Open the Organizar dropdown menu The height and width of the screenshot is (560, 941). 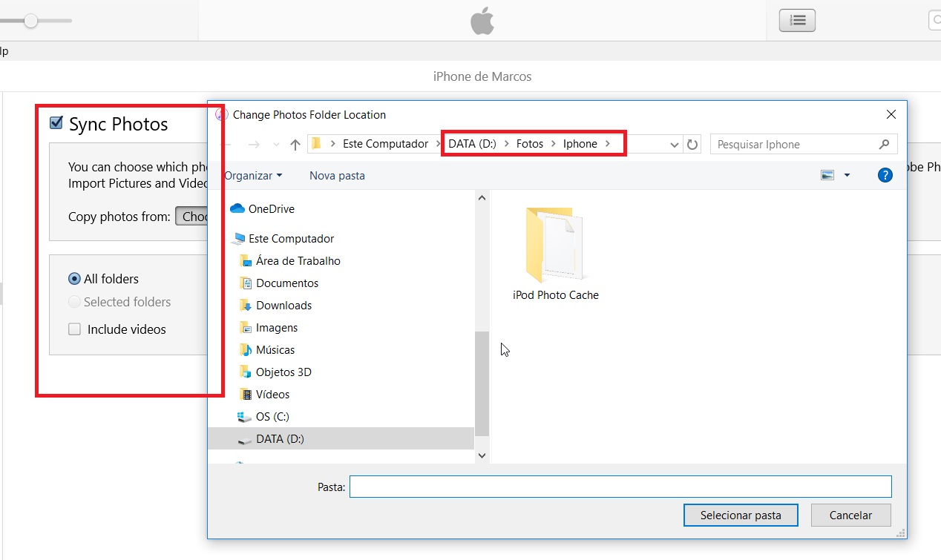point(252,175)
